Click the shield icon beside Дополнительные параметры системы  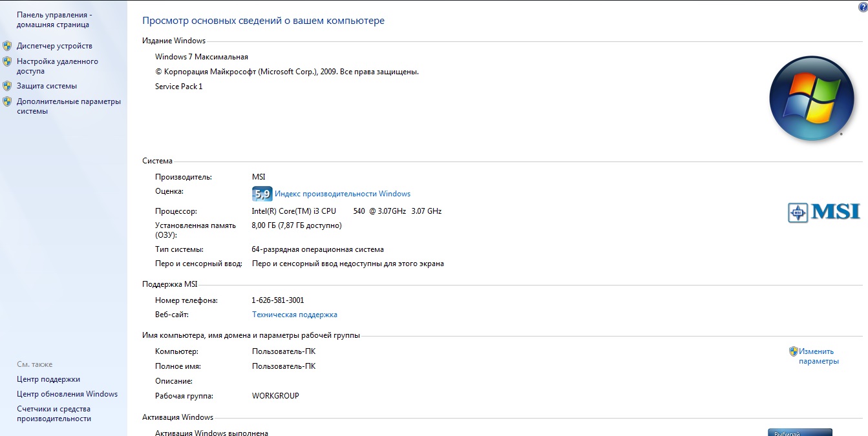[x=7, y=101]
